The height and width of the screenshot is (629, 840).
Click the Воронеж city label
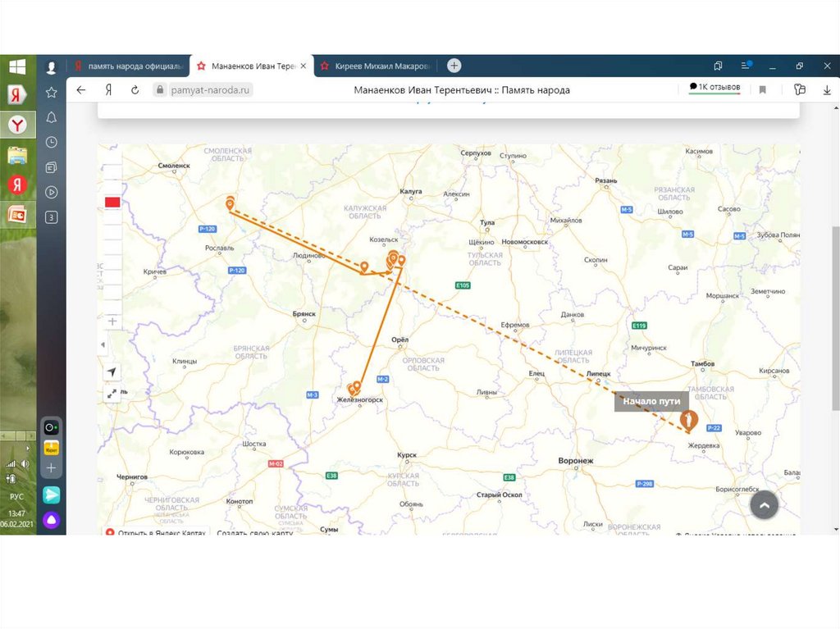576,461
